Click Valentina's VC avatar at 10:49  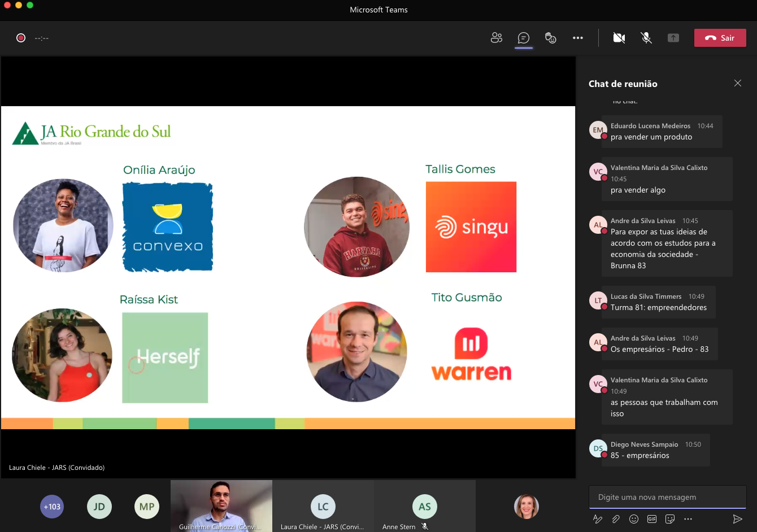click(x=598, y=384)
